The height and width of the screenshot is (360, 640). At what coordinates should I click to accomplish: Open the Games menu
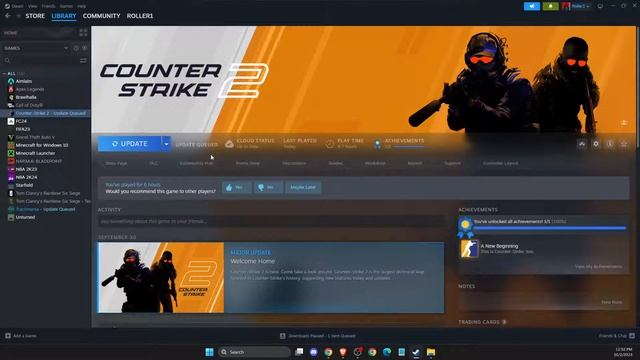coord(66,6)
